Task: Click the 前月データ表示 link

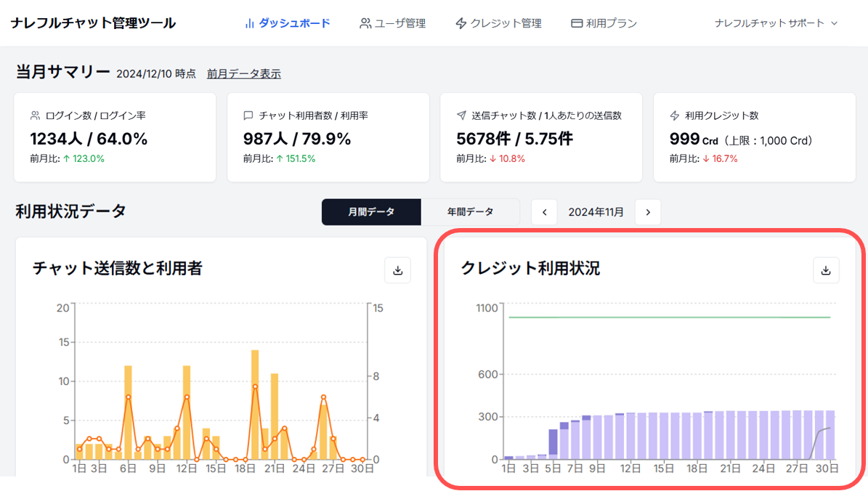Action: (243, 73)
